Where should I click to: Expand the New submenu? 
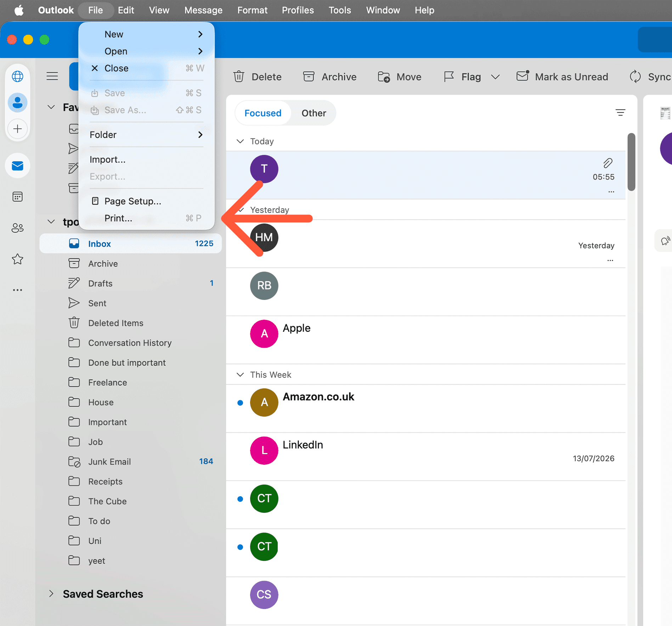pyautogui.click(x=147, y=34)
